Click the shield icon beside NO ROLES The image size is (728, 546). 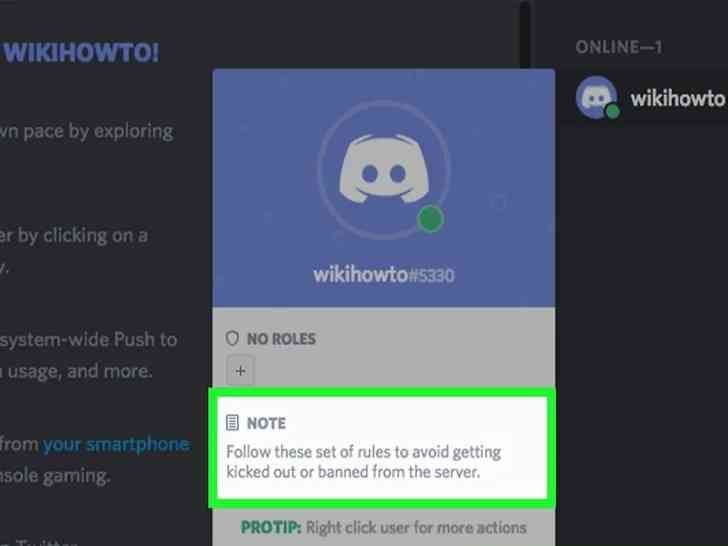pos(232,338)
